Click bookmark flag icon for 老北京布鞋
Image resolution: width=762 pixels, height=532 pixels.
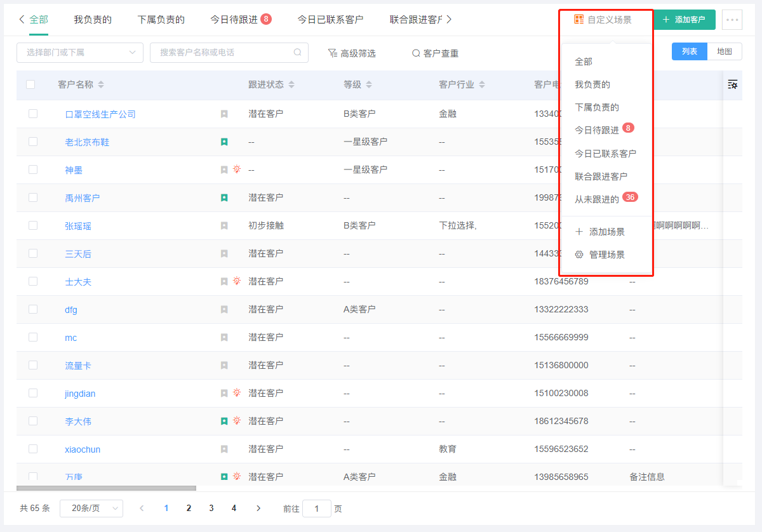coord(224,142)
